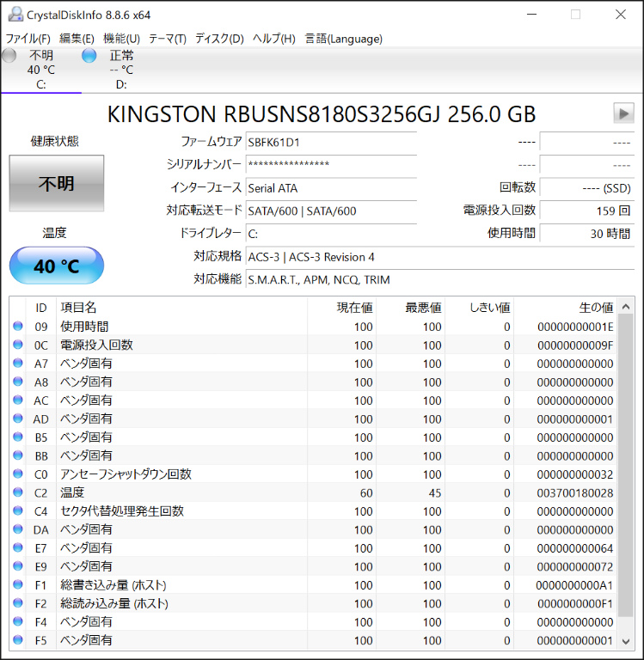The height and width of the screenshot is (660, 644).
Task: Click the status orb for 温度 row
Action: click(18, 492)
